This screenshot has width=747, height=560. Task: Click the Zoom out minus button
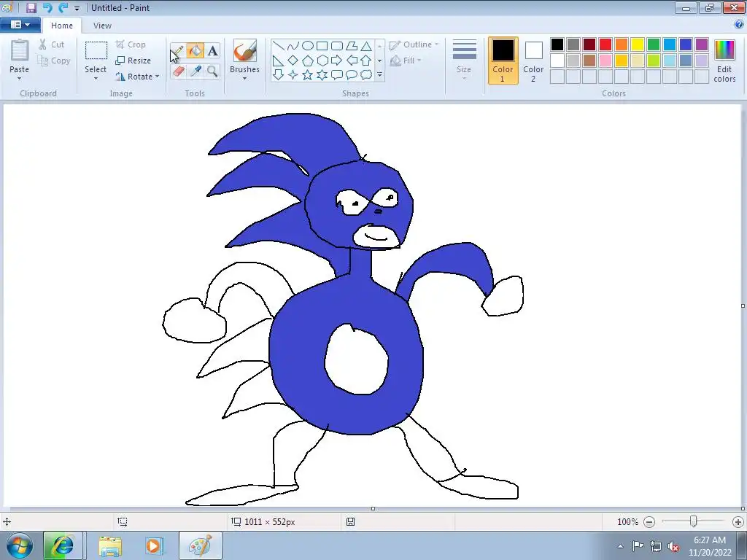tap(649, 522)
